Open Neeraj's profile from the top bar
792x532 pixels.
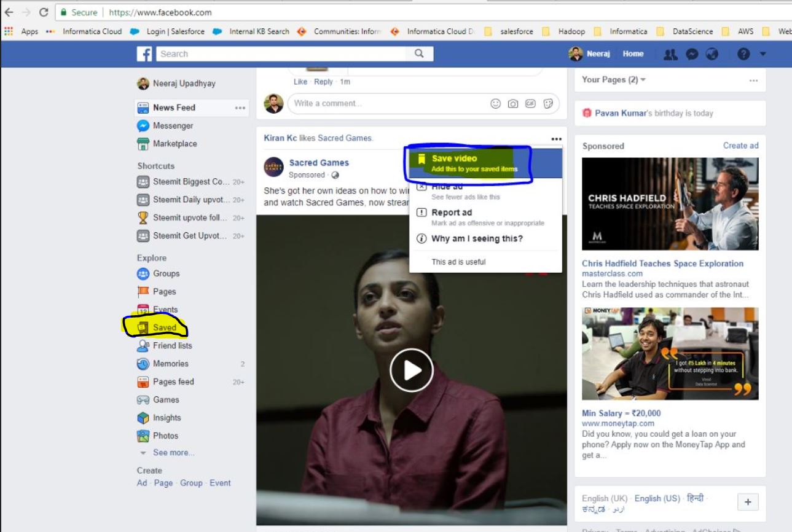(590, 54)
